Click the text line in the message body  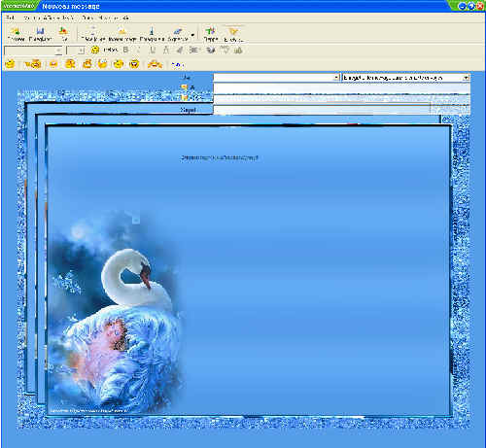coord(220,157)
